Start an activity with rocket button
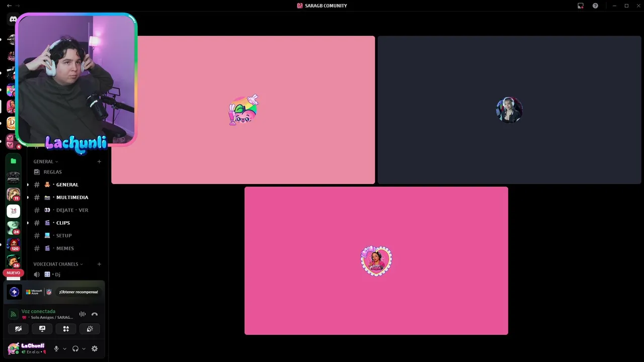644x362 pixels. pos(66,329)
